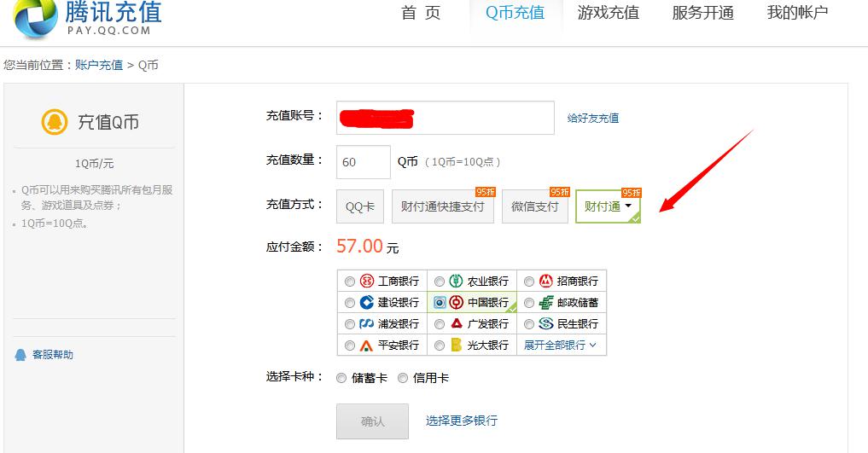Select 微信支付 payment method
The width and height of the screenshot is (868, 453).
tap(535, 206)
